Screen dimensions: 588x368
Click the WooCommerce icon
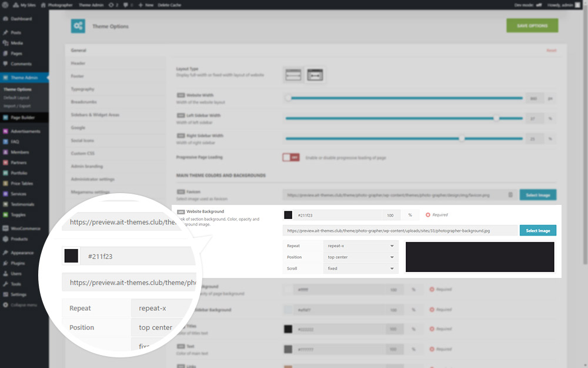[5, 228]
